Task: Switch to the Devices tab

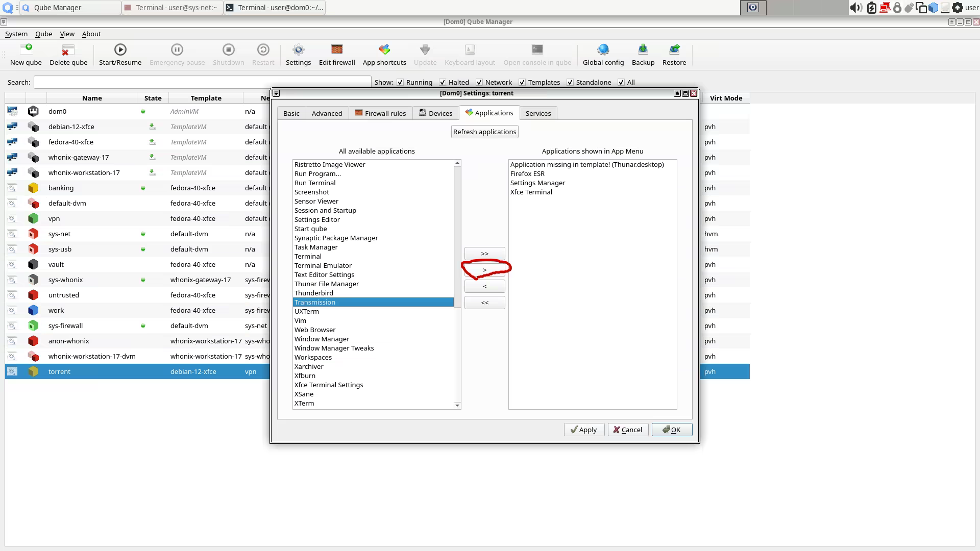Action: (436, 113)
